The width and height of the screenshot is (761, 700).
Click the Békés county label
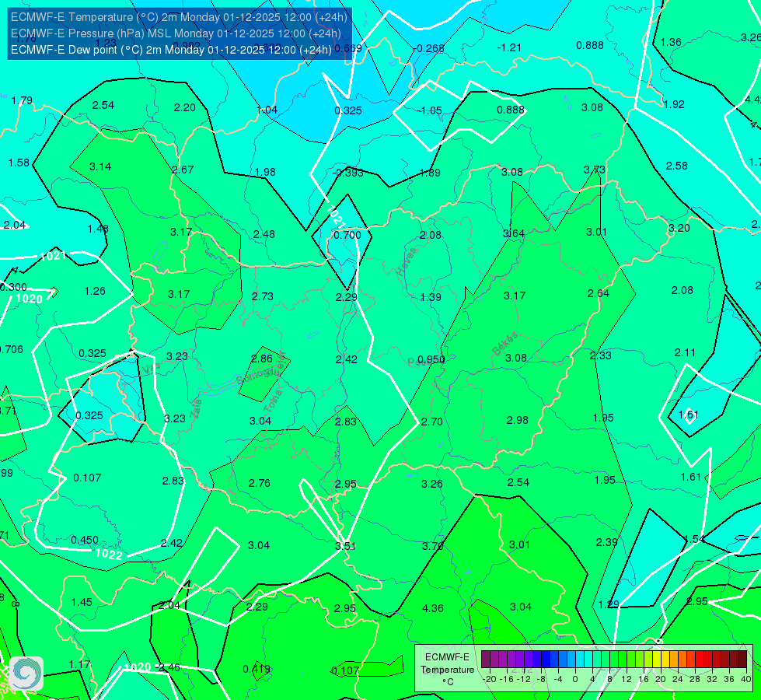(x=504, y=344)
